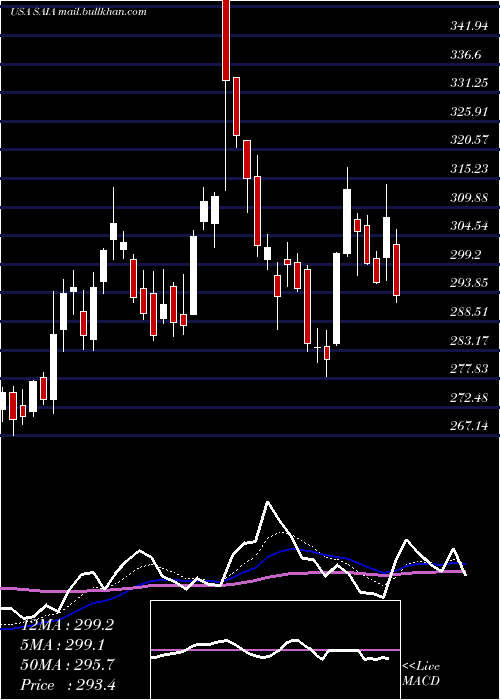This screenshot has width=500, height=700.
Task: Click the 320.57 price axis label
Action: 469,140
